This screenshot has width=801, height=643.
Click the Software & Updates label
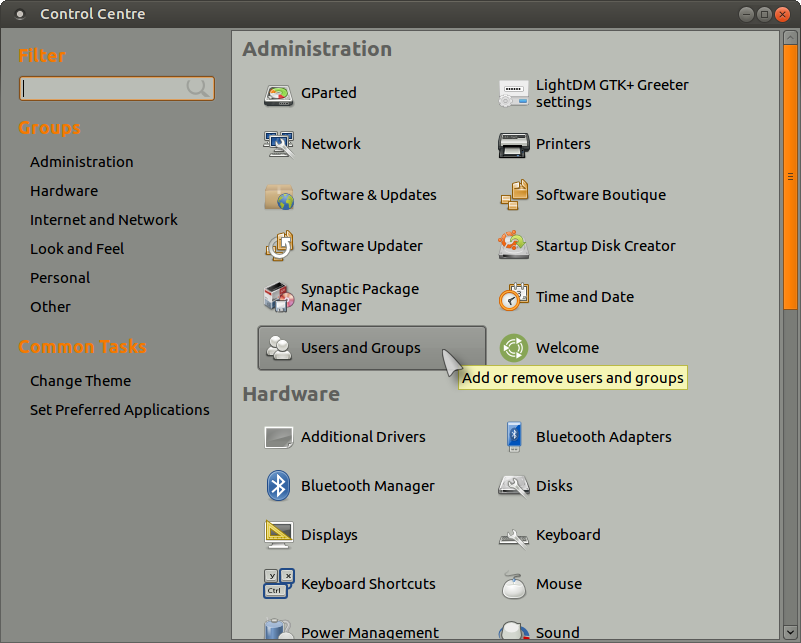(369, 196)
